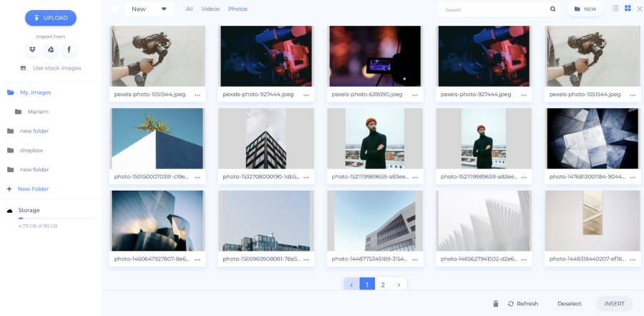Delete selected items with trash icon

tap(496, 304)
